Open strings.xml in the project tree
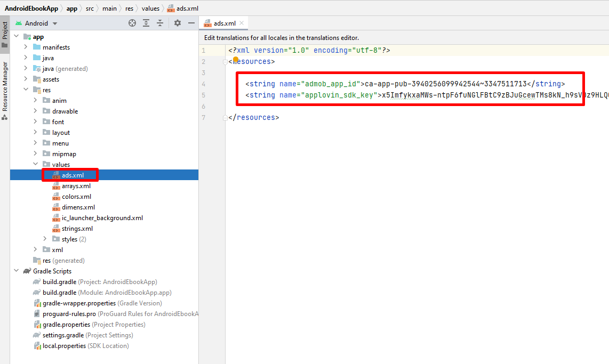609x364 pixels. pyautogui.click(x=77, y=229)
